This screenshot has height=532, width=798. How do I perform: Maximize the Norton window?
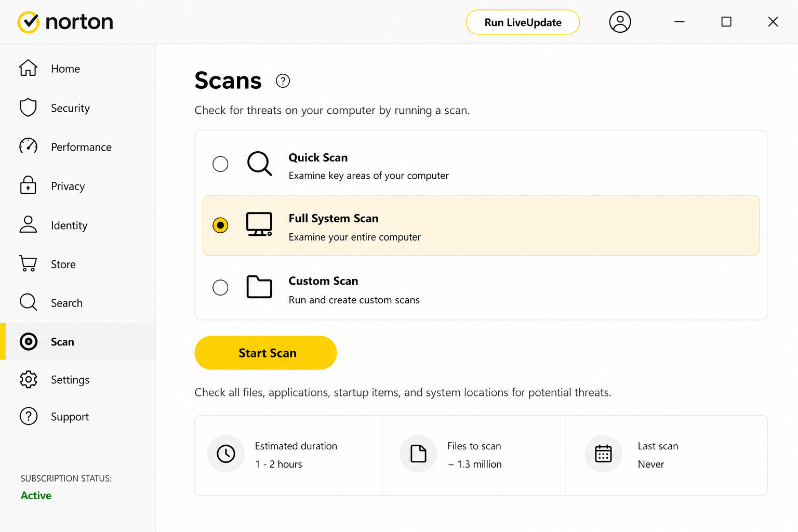tap(726, 22)
